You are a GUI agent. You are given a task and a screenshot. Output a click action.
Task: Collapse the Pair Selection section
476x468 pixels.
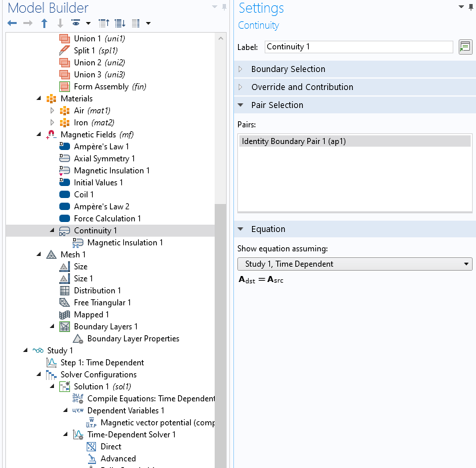[277, 105]
